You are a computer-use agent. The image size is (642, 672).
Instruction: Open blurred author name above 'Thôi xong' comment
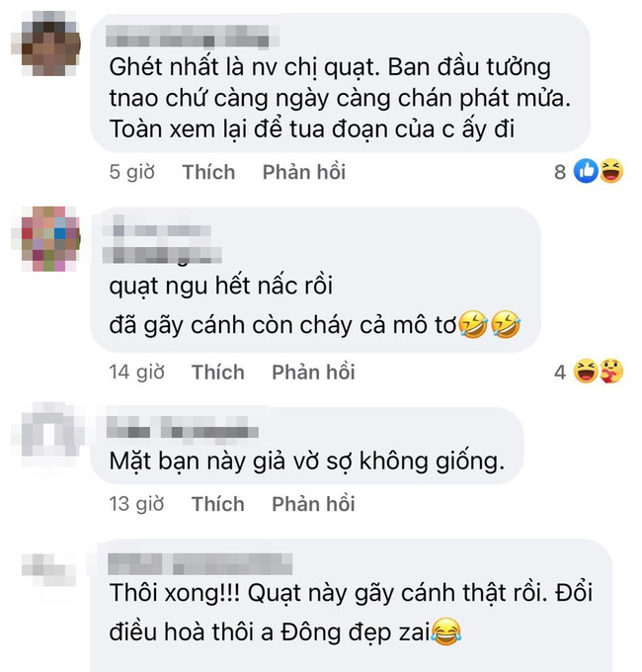(201, 564)
